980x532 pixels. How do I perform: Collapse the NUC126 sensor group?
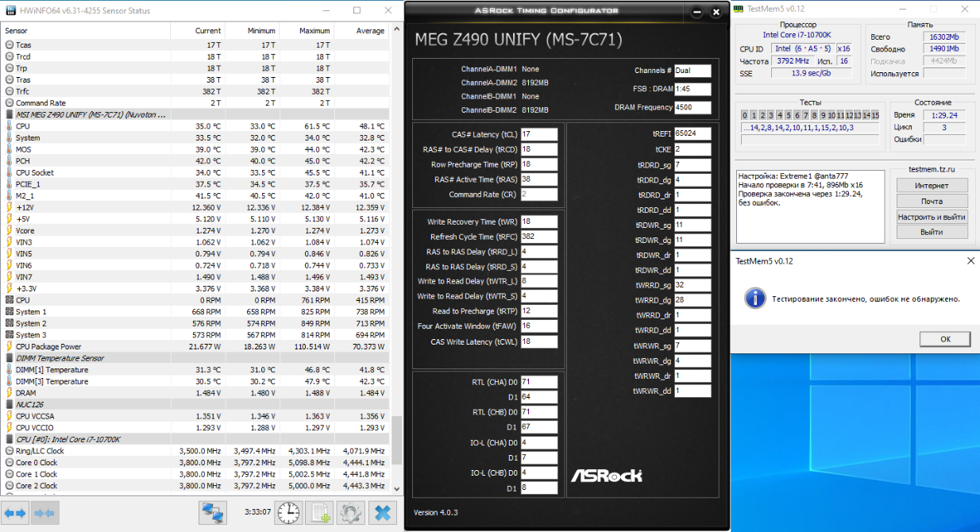[x=9, y=404]
